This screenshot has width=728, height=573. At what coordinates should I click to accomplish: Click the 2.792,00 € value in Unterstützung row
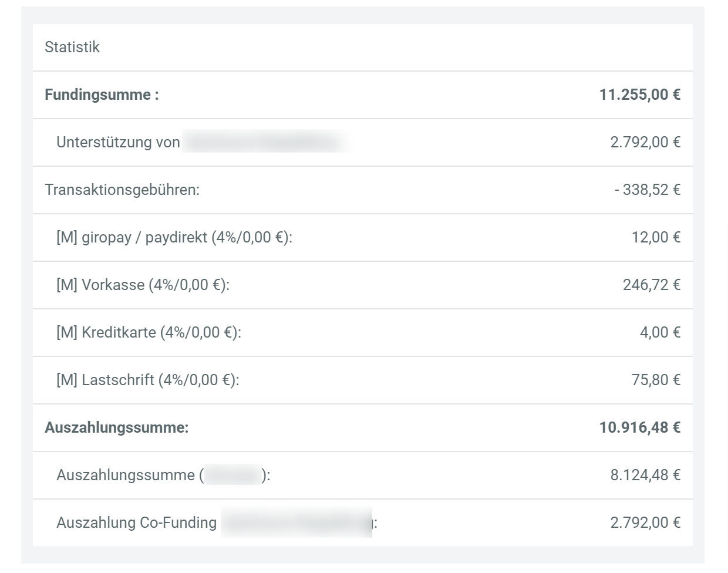pyautogui.click(x=645, y=142)
